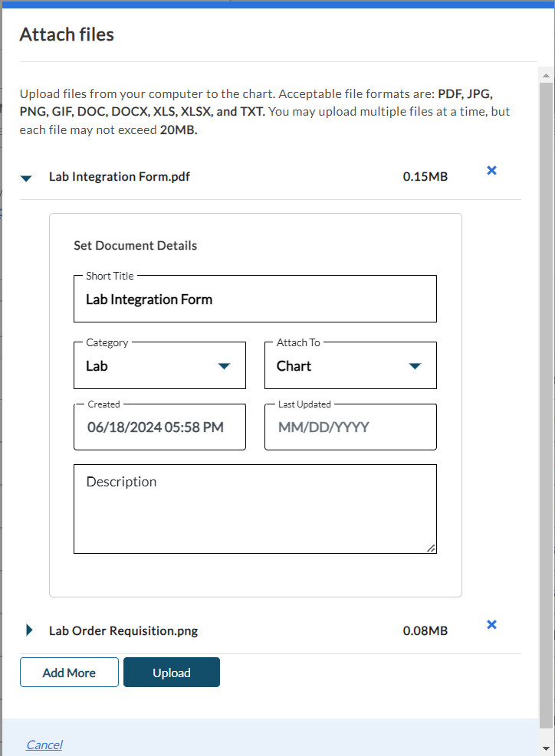Click the scrollbar up arrow

[546, 76]
